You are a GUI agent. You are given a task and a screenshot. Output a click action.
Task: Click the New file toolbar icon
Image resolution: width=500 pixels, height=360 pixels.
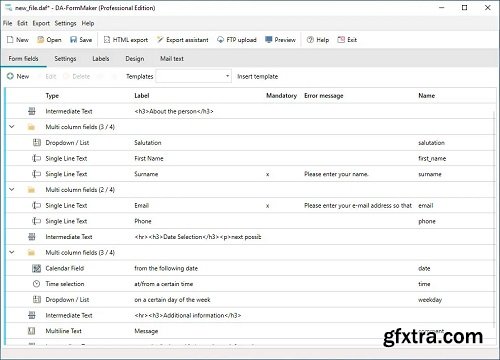coord(10,40)
